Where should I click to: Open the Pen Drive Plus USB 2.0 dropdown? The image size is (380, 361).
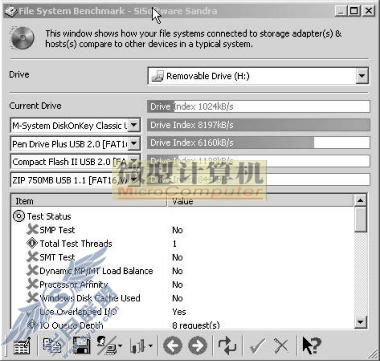(x=133, y=144)
